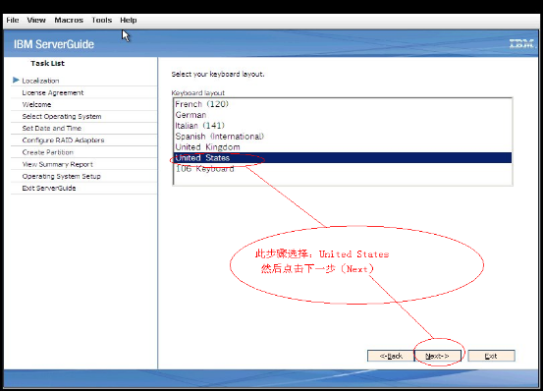This screenshot has height=392, width=544.
Task: Click Create Partition task
Action: coord(48,152)
